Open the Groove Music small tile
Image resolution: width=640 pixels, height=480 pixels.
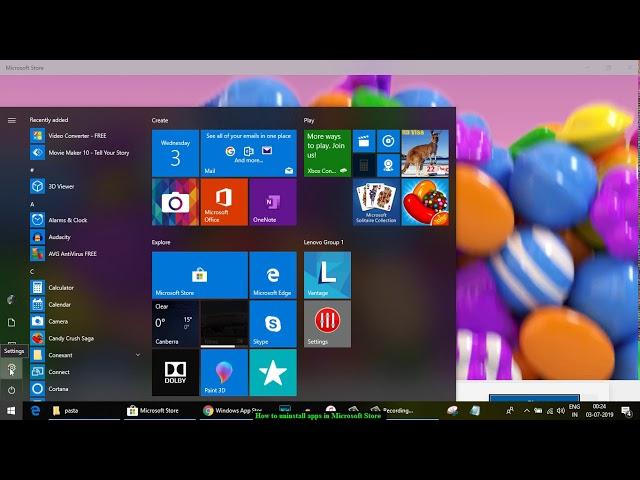pyautogui.click(x=388, y=141)
